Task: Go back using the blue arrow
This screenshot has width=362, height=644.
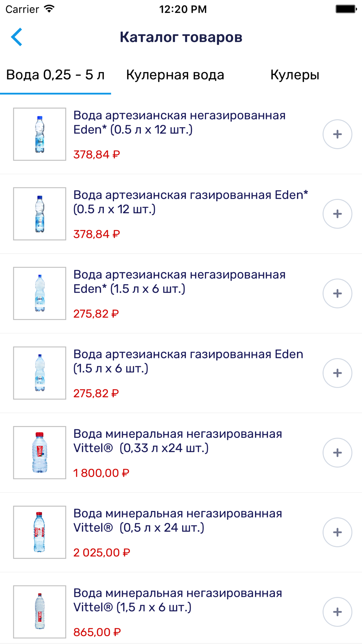Action: click(17, 37)
